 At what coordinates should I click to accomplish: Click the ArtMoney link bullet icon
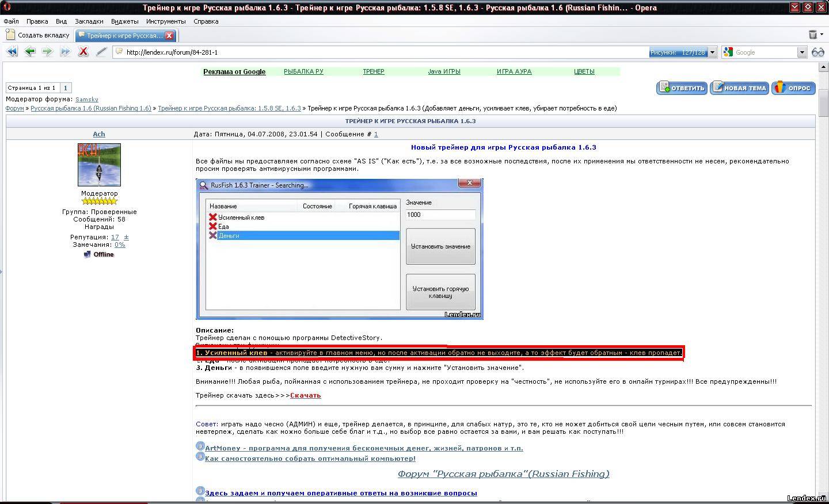coord(200,446)
